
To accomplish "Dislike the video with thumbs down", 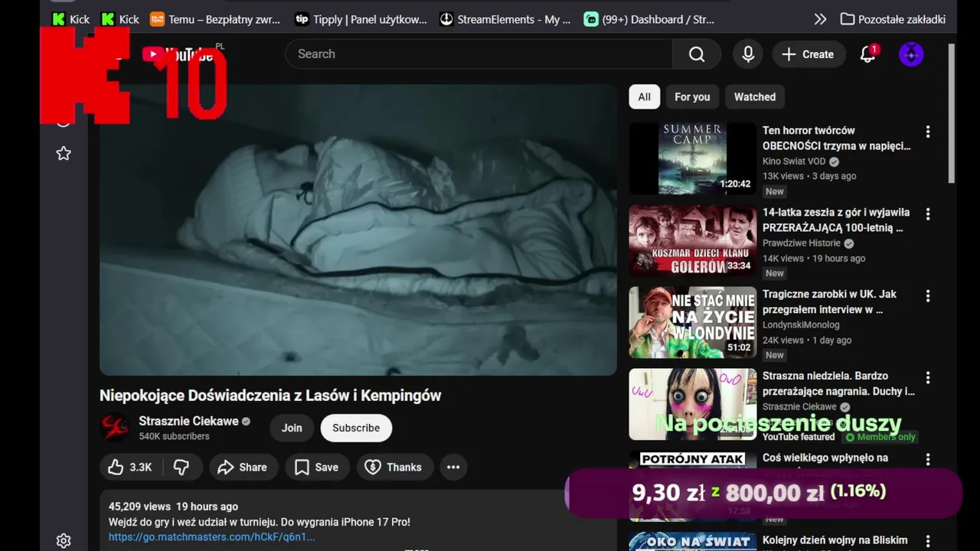I will pos(181,467).
